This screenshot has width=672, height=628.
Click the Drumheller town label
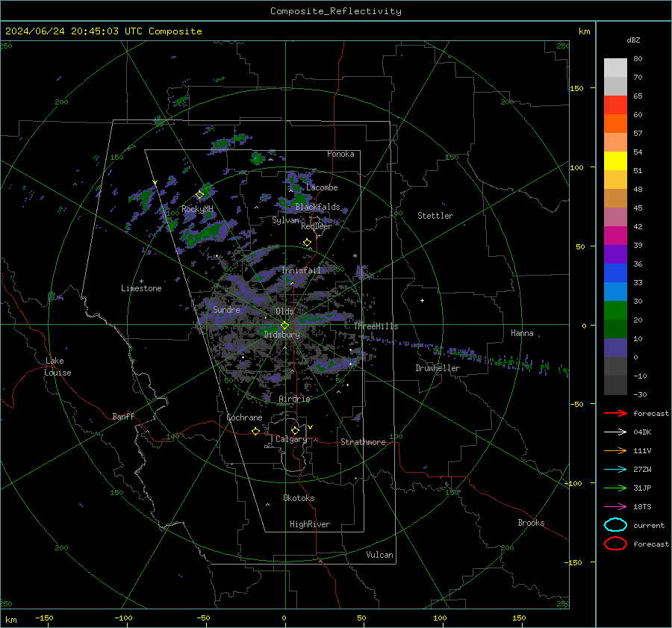click(x=438, y=368)
